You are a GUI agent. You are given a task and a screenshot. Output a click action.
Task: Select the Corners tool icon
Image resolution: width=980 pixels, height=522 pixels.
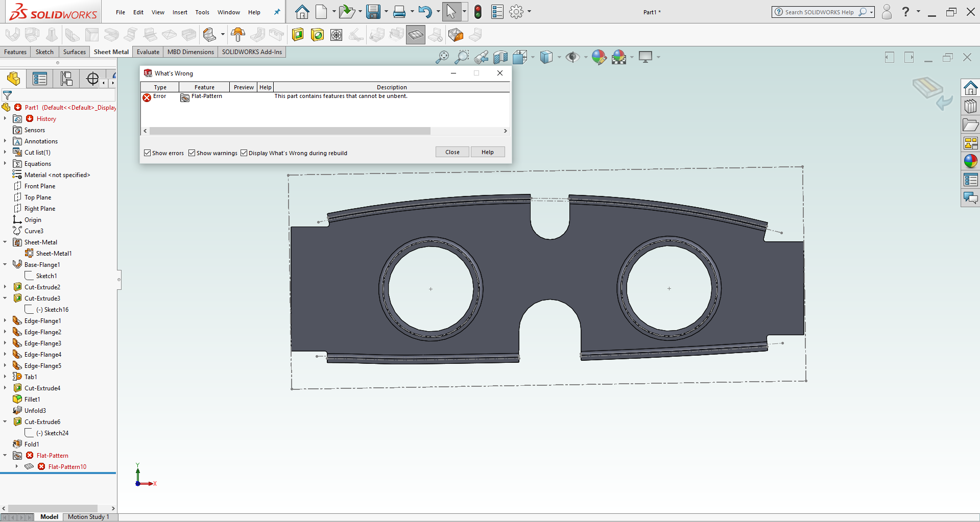click(x=209, y=35)
